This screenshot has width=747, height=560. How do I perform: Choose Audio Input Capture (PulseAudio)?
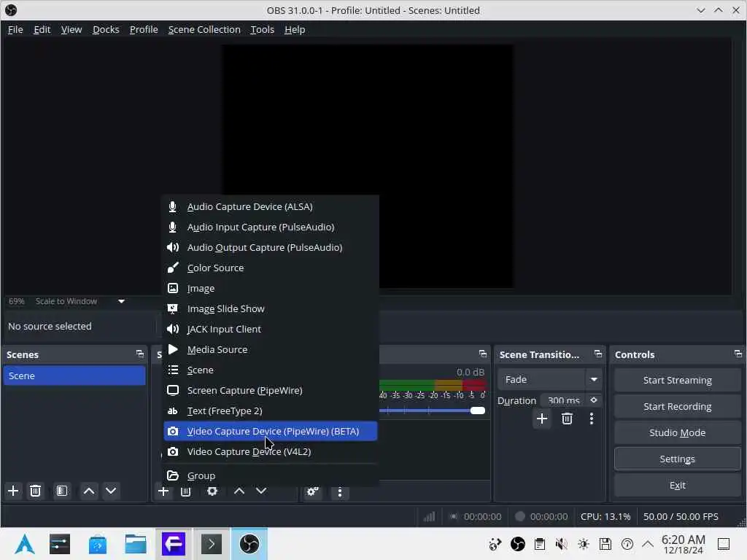(270, 227)
